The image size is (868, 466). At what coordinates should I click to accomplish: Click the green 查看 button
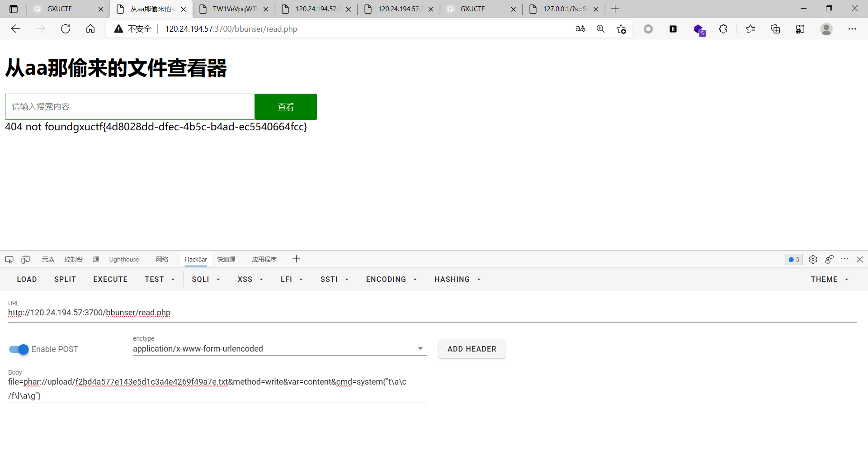click(286, 107)
